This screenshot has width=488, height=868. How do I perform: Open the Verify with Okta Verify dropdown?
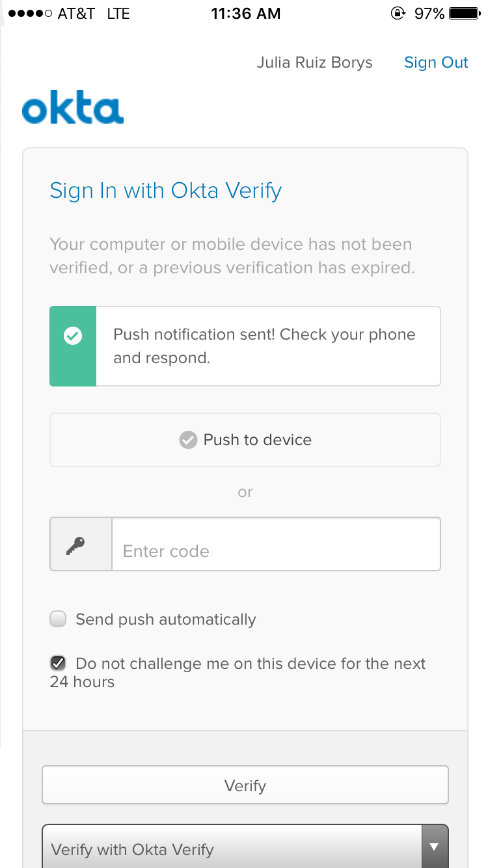[x=245, y=848]
